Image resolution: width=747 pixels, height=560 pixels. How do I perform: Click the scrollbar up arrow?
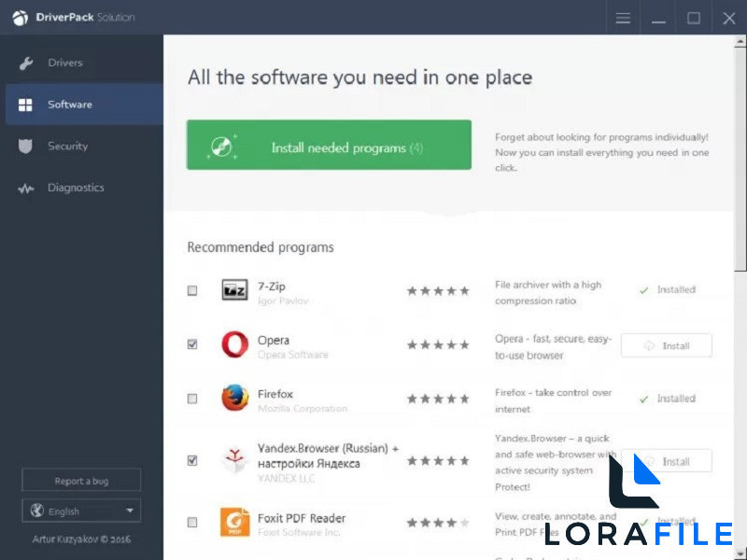point(740,41)
